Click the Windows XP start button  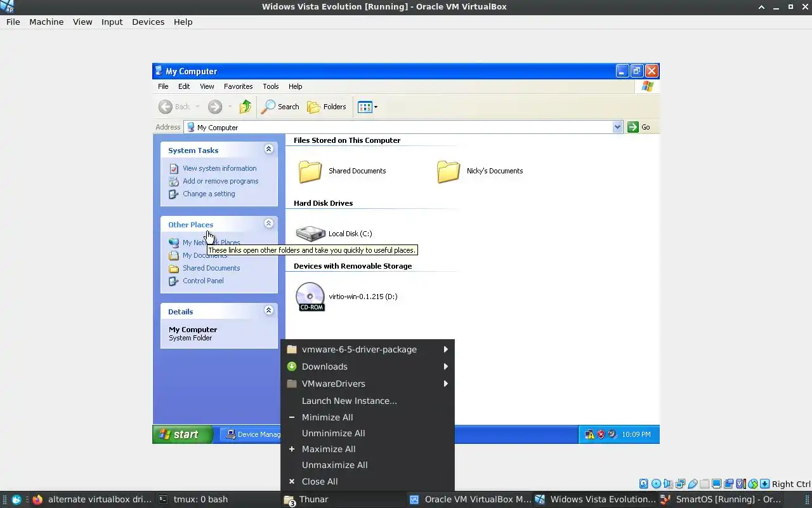(x=183, y=434)
